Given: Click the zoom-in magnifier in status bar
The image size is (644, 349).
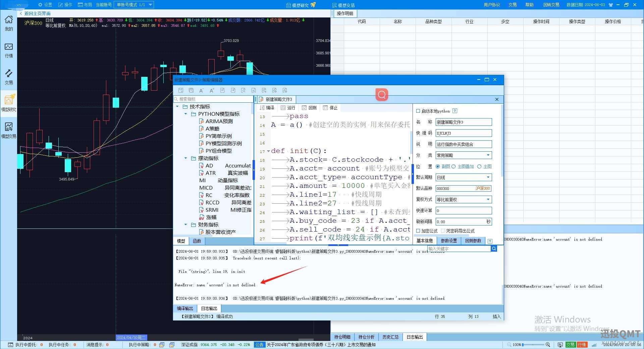Looking at the screenshot, I should click(548, 345).
